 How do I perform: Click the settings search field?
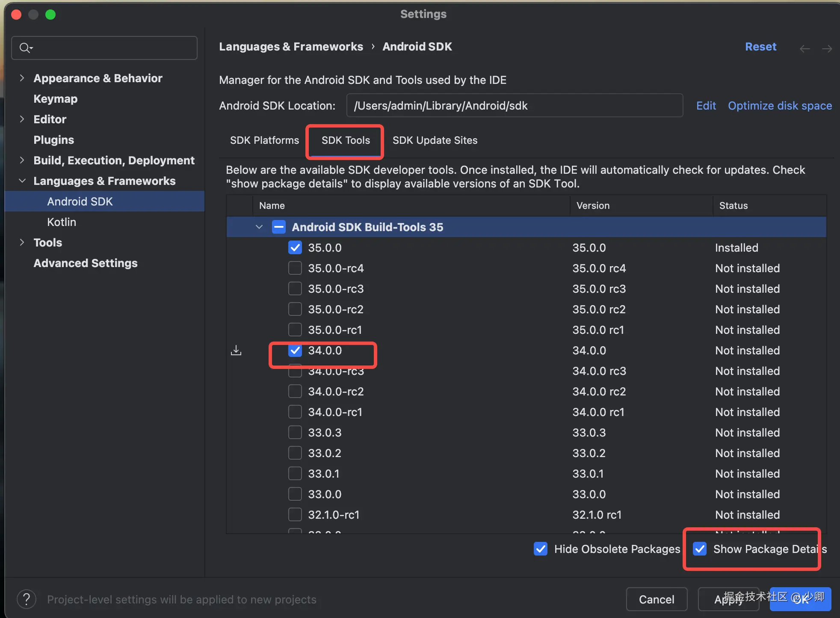click(x=111, y=48)
